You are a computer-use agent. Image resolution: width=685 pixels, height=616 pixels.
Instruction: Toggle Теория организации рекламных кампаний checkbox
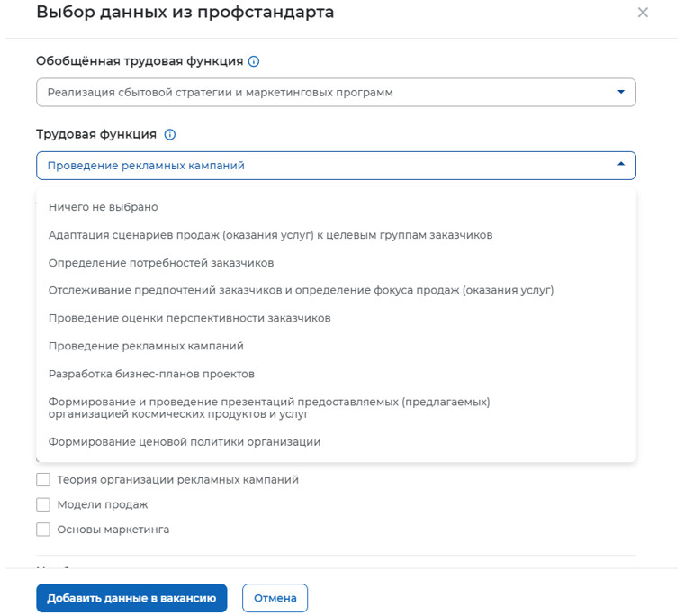(43, 480)
